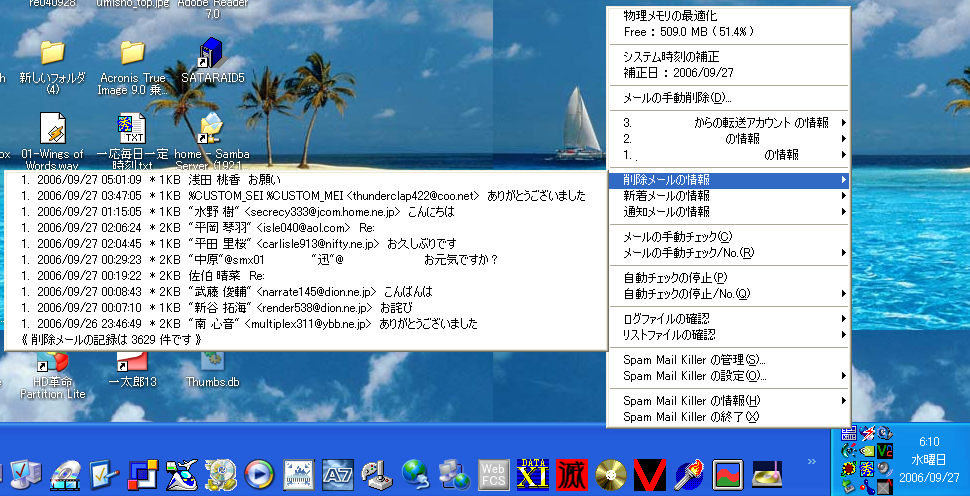Select 自動チェックの停止(P) menu item
Screen dimensions: 970x496
coord(675,277)
